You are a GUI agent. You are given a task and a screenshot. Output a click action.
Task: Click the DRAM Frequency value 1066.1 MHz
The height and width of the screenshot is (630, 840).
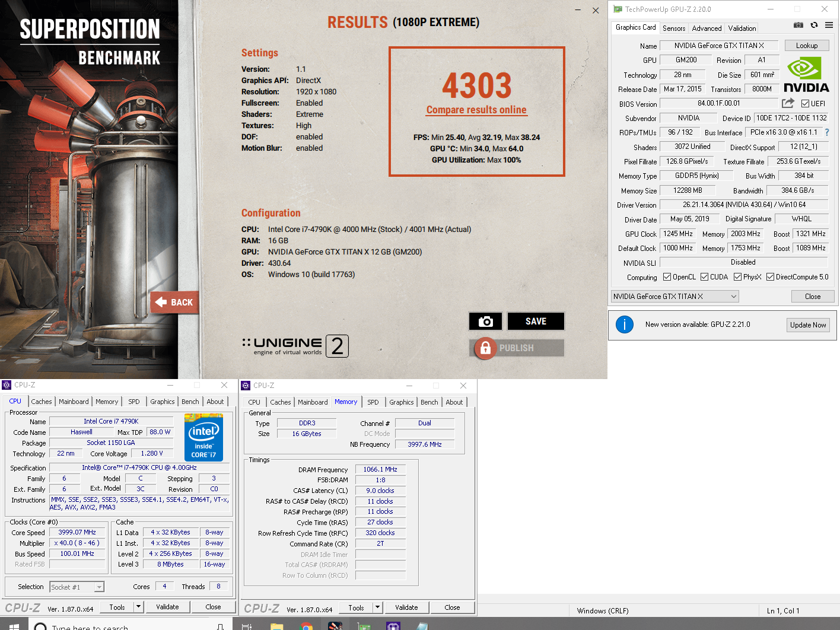(380, 469)
